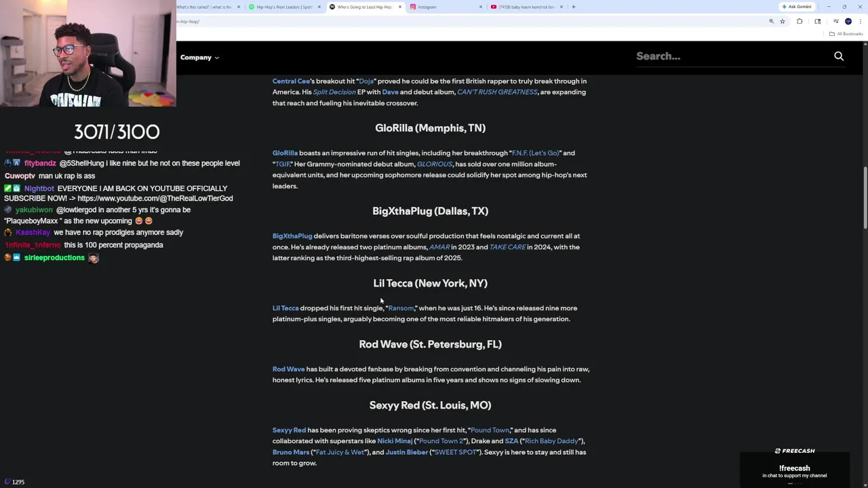The height and width of the screenshot is (488, 868).
Task: Open the Fat Juicy & Wet song link
Action: 340,452
